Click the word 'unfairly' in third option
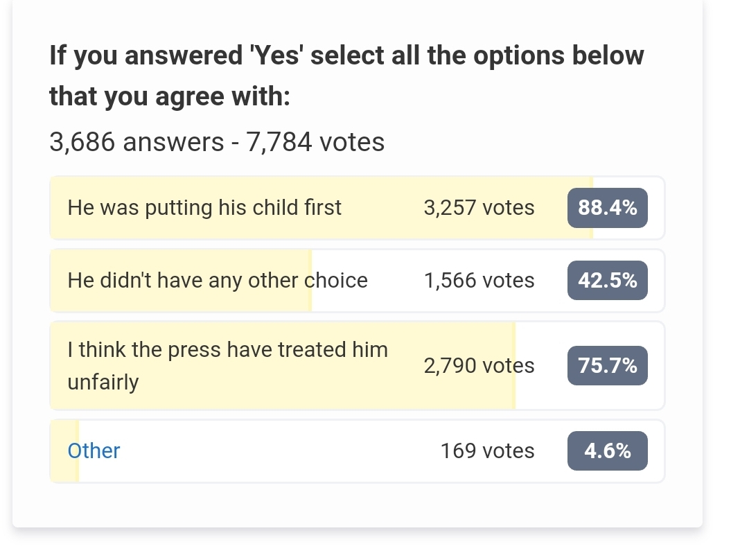 [x=103, y=383]
